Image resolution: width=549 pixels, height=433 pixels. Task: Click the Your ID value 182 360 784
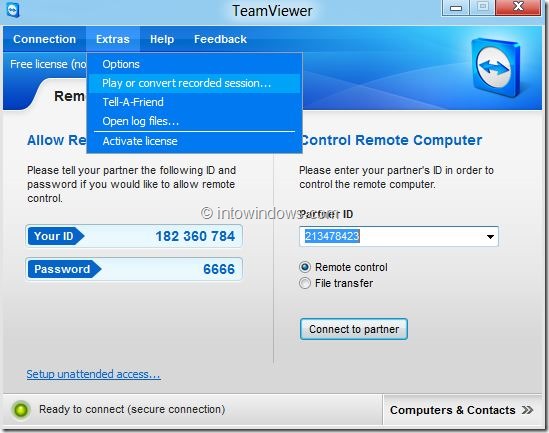(x=195, y=236)
